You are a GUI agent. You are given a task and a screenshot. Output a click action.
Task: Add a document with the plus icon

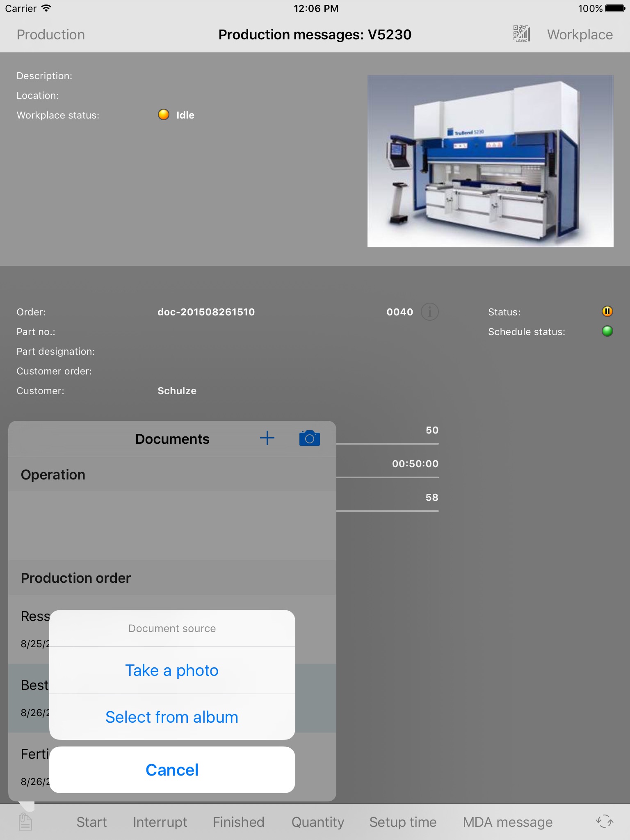tap(267, 438)
